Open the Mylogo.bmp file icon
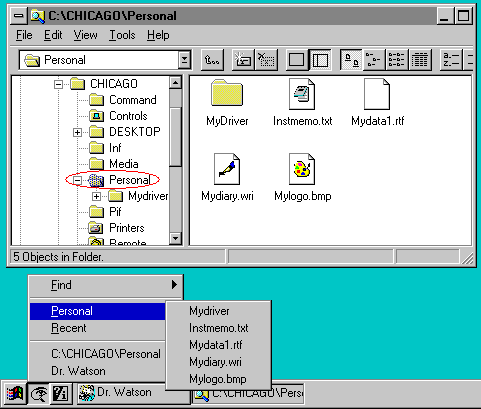This screenshot has width=481, height=409. (302, 169)
